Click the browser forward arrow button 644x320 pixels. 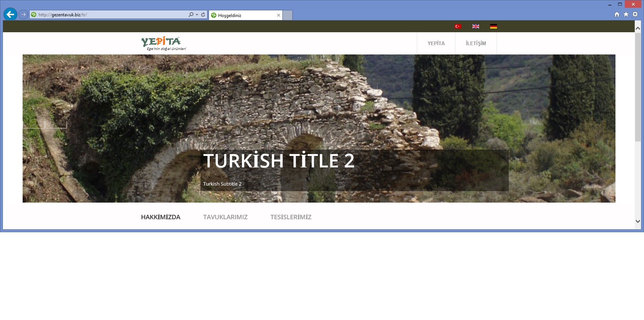coord(23,14)
